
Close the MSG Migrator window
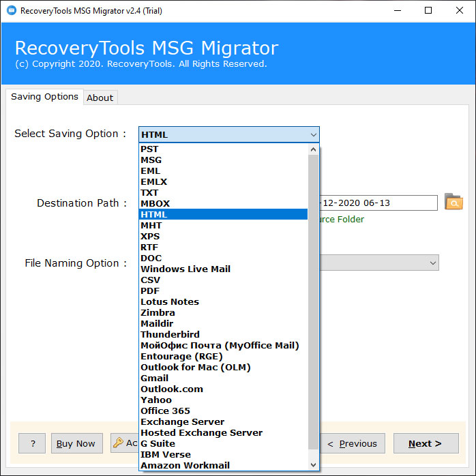coord(460,11)
